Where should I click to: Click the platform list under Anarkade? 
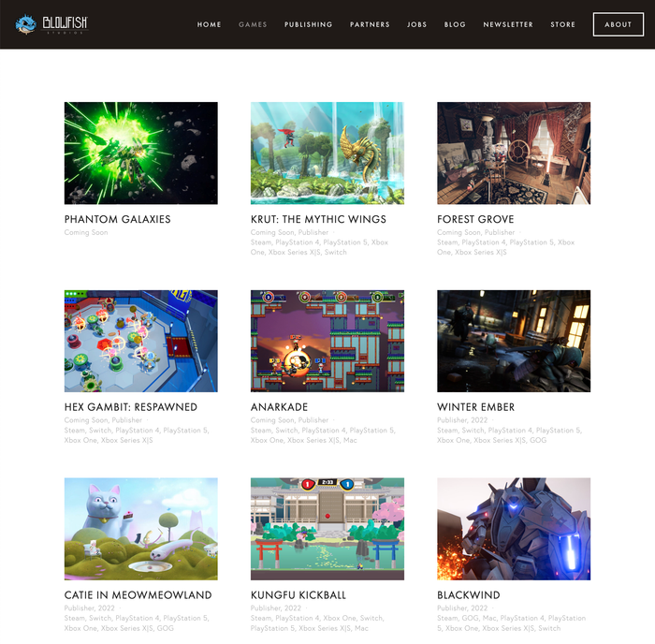tap(323, 435)
